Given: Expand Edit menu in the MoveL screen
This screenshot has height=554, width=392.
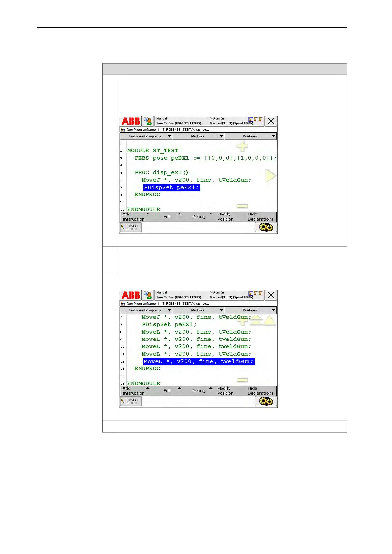Looking at the screenshot, I should click(167, 391).
